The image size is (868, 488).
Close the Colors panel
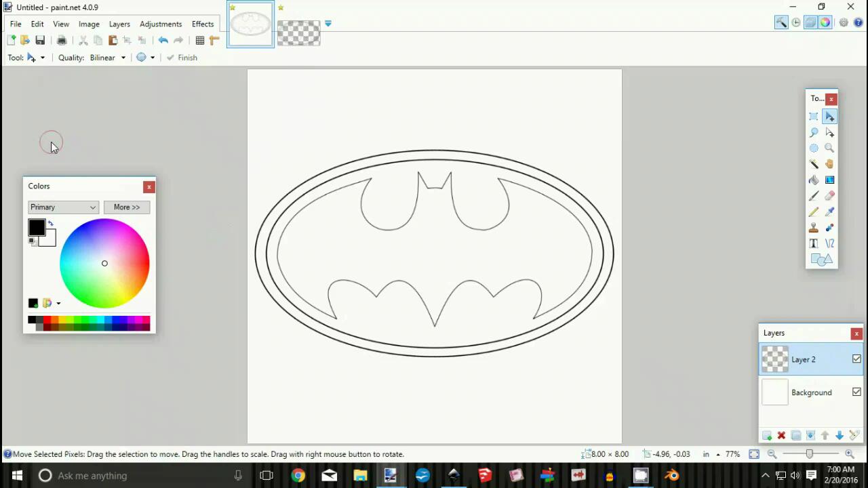[149, 186]
